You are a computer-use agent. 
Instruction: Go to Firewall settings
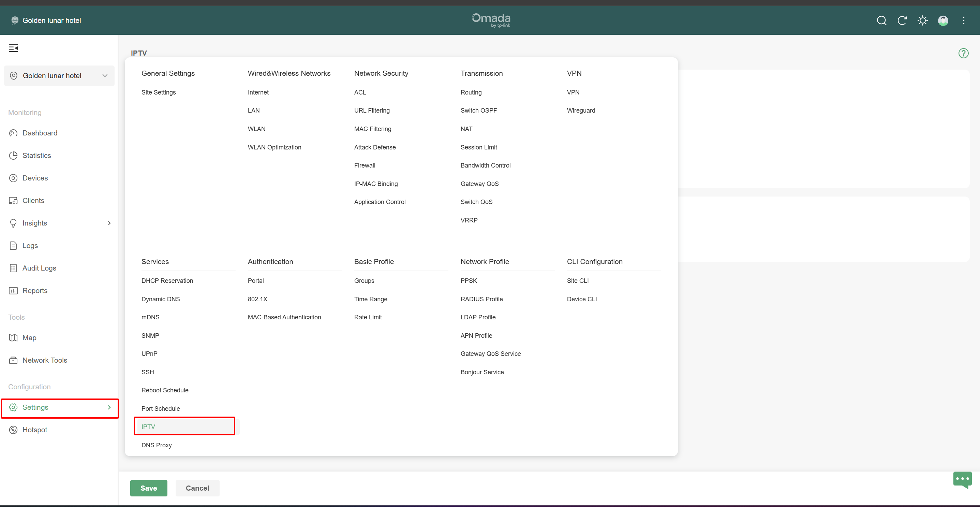pos(365,165)
